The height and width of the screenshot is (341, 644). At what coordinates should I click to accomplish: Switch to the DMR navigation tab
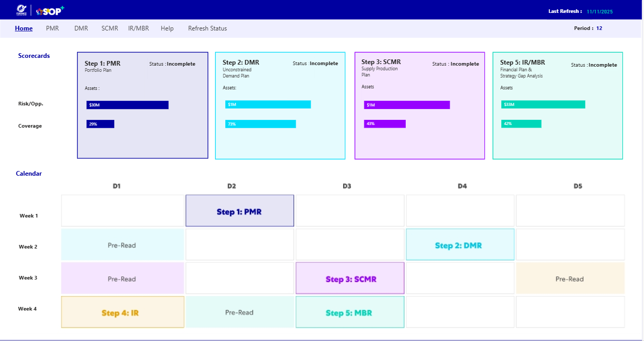point(81,28)
